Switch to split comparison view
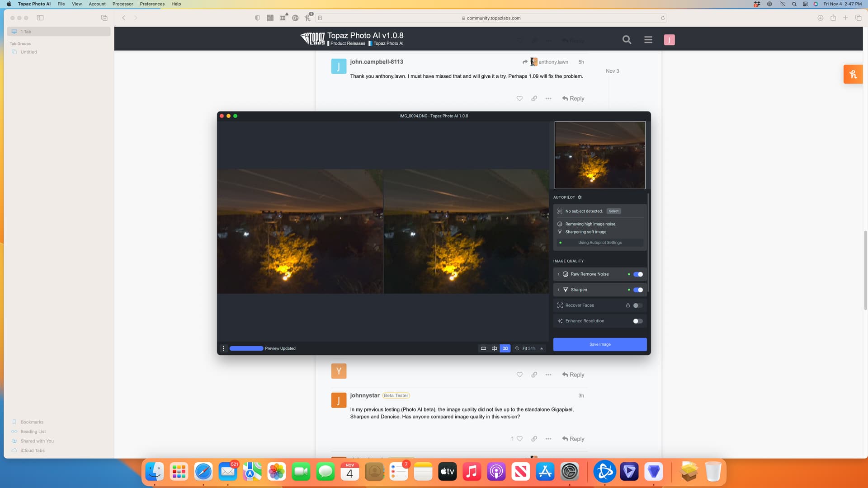This screenshot has width=868, height=488. tap(494, 348)
